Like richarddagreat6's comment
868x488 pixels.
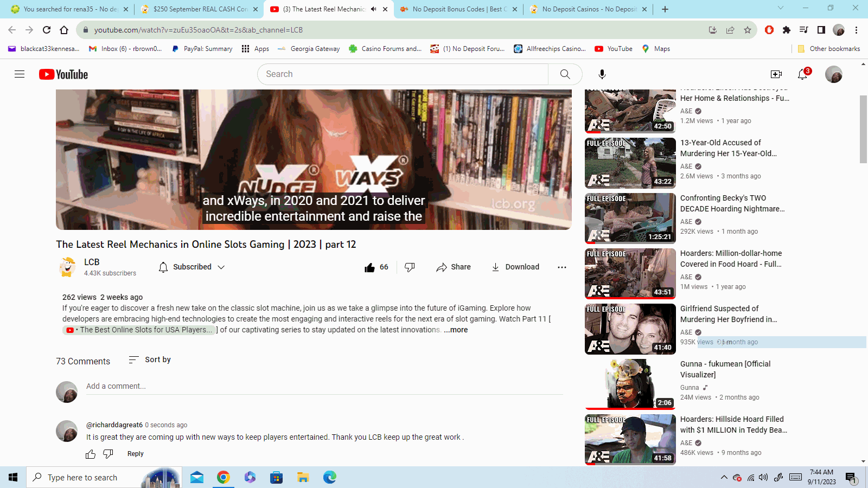[x=91, y=454]
